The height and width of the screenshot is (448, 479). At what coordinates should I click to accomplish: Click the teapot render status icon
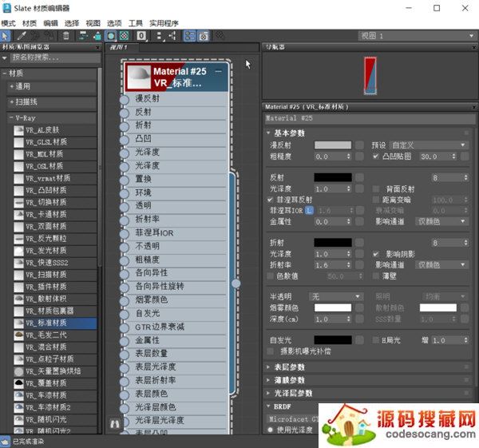[x=6, y=442]
